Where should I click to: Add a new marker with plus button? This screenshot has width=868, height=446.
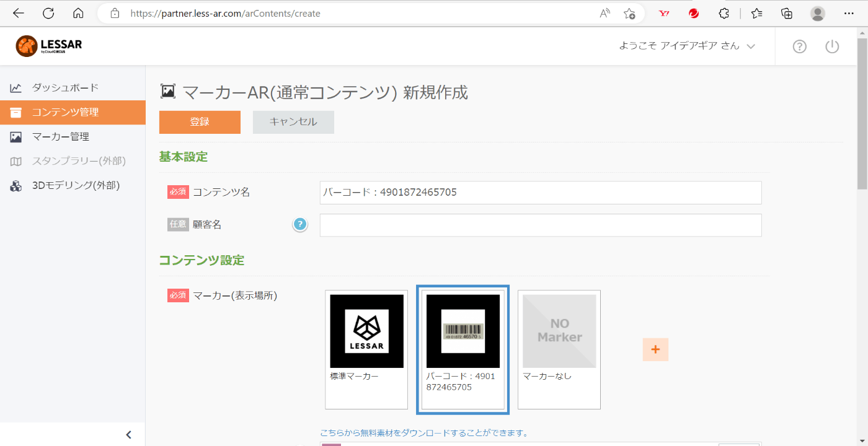(x=655, y=349)
